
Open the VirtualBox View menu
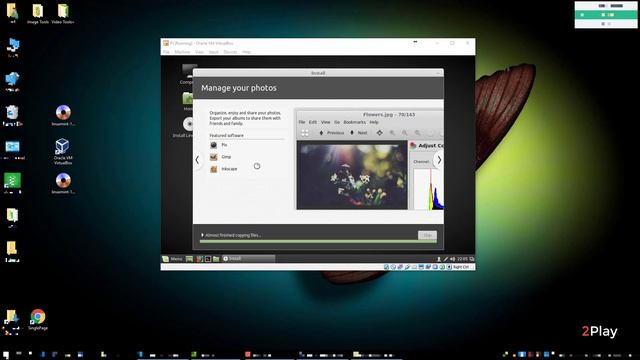[x=199, y=52]
